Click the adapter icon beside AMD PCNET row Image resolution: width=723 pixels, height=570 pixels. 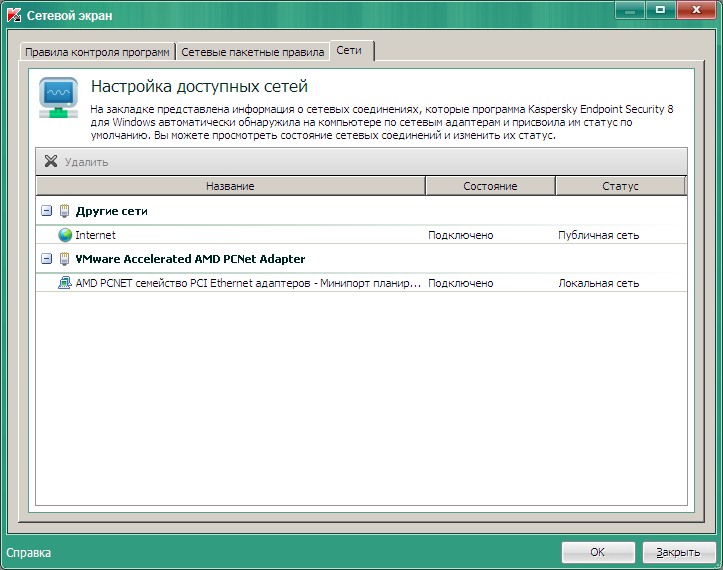[65, 283]
